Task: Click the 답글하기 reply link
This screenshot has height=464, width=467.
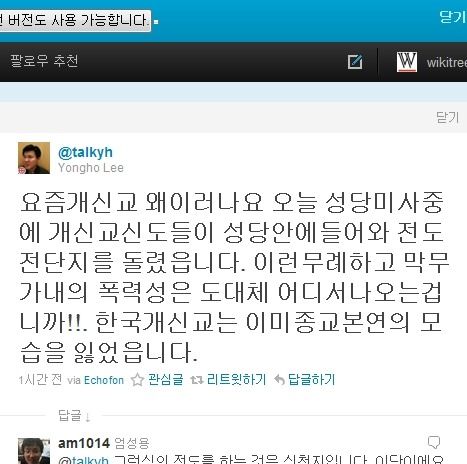Action: (x=311, y=379)
